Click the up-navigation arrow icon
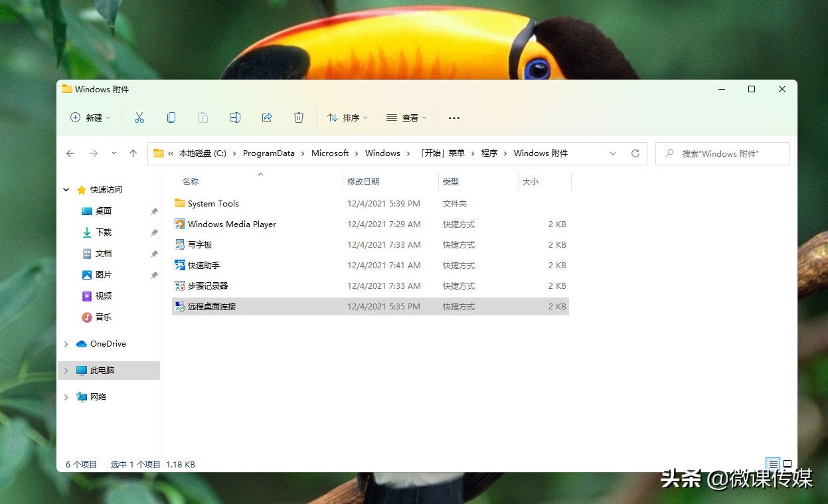This screenshot has width=828, height=504. pyautogui.click(x=133, y=153)
